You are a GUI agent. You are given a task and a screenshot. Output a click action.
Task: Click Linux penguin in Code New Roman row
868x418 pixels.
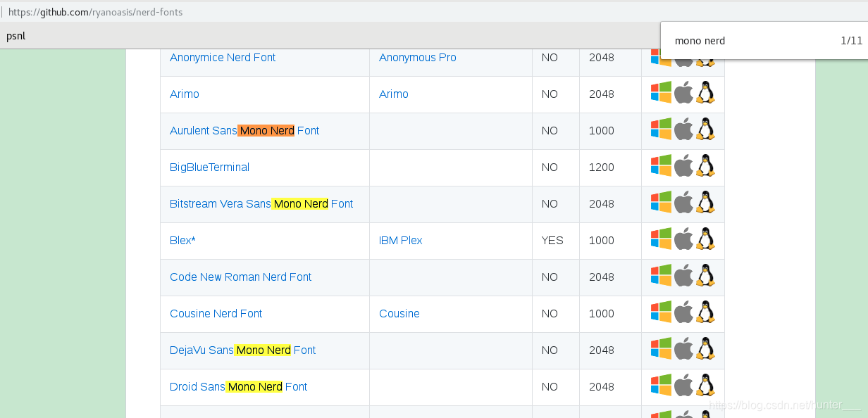(x=705, y=275)
